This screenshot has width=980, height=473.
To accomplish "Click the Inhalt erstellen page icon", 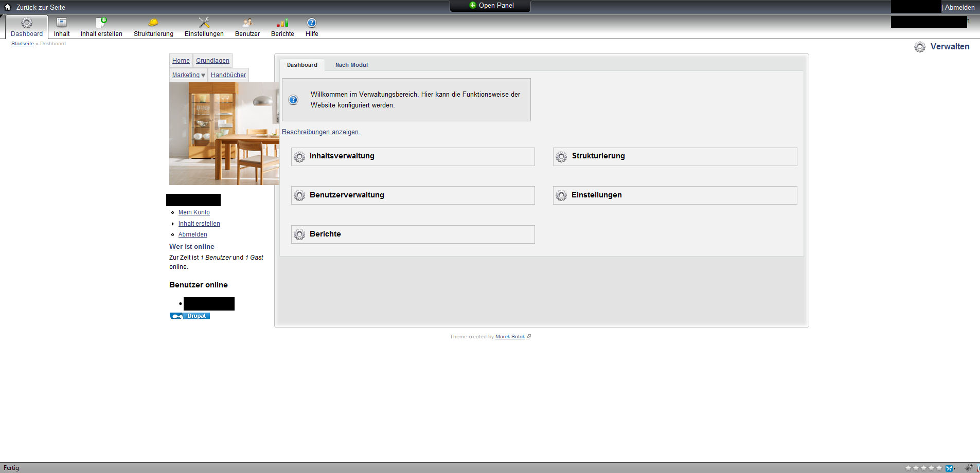I will [101, 23].
